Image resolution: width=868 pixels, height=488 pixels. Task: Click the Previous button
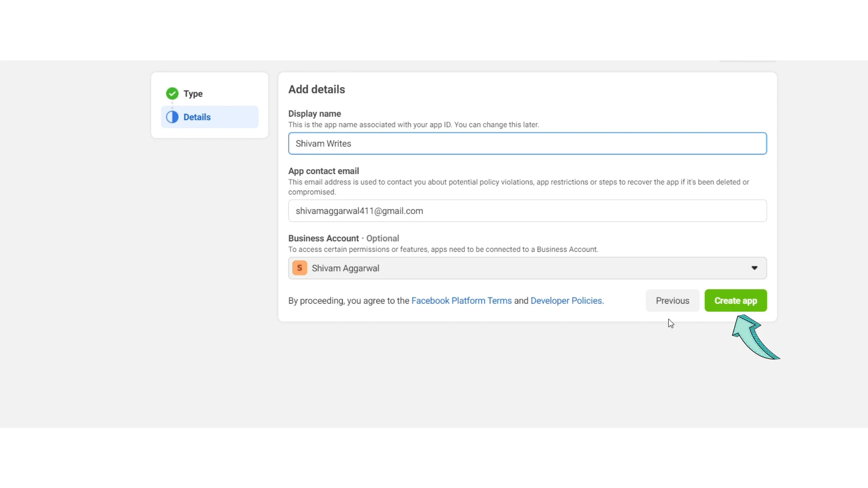tap(672, 301)
